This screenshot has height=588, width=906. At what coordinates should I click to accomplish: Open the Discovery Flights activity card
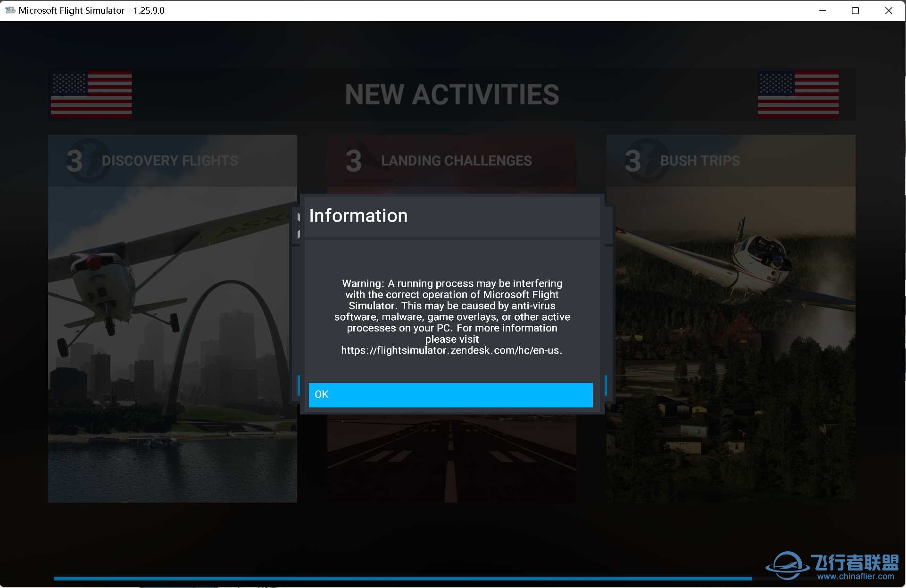click(x=173, y=319)
